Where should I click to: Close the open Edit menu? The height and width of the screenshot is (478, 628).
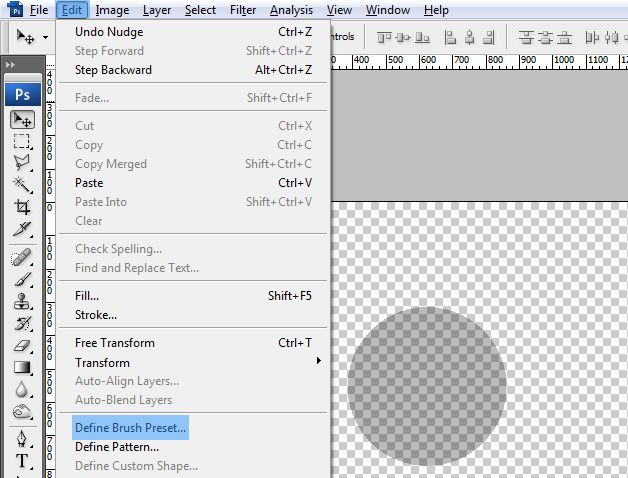[x=72, y=10]
